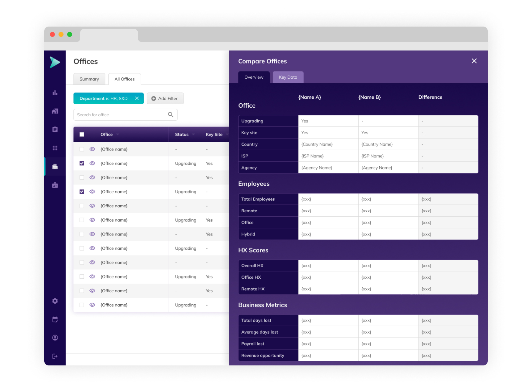Click the eye icon on the first office row
The width and height of the screenshot is (532, 392).
click(92, 149)
